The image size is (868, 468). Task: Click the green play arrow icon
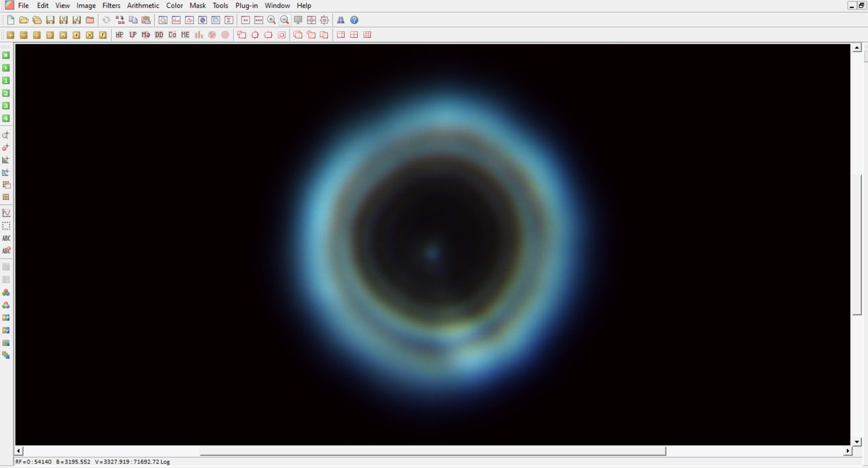point(6,68)
